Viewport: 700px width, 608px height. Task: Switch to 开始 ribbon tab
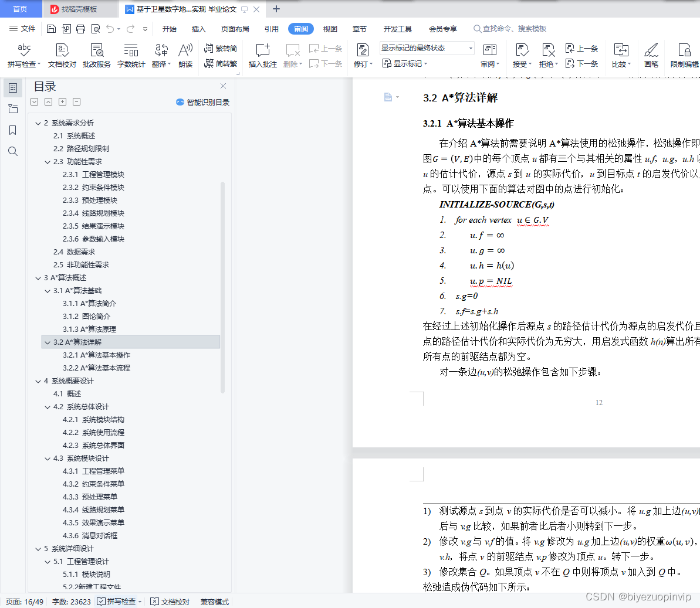point(169,29)
